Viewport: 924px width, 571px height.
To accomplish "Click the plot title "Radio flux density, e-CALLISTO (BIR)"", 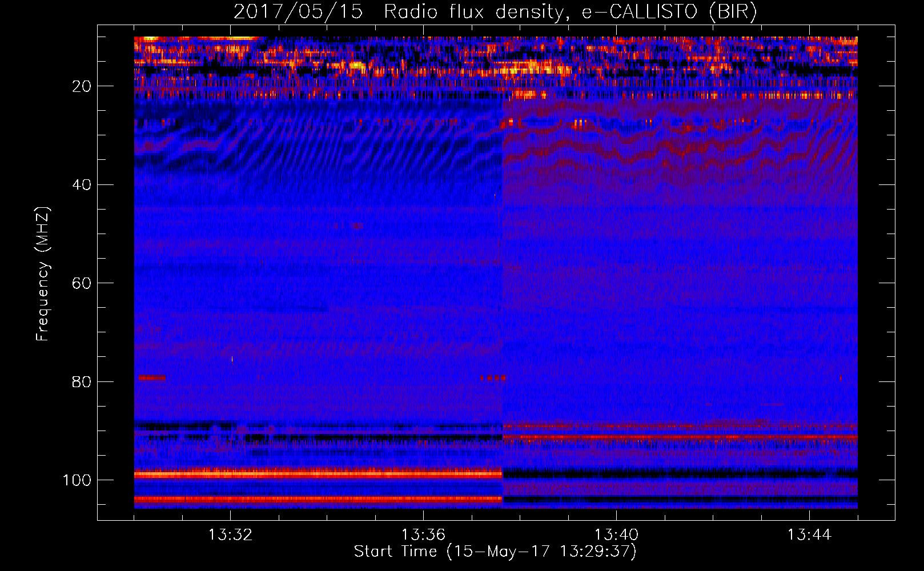I will point(570,12).
